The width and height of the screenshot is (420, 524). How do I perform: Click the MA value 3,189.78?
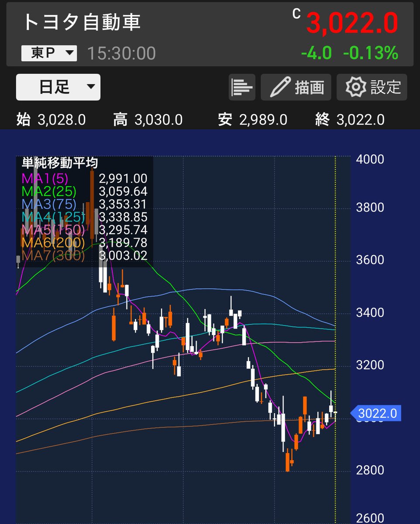pos(123,243)
